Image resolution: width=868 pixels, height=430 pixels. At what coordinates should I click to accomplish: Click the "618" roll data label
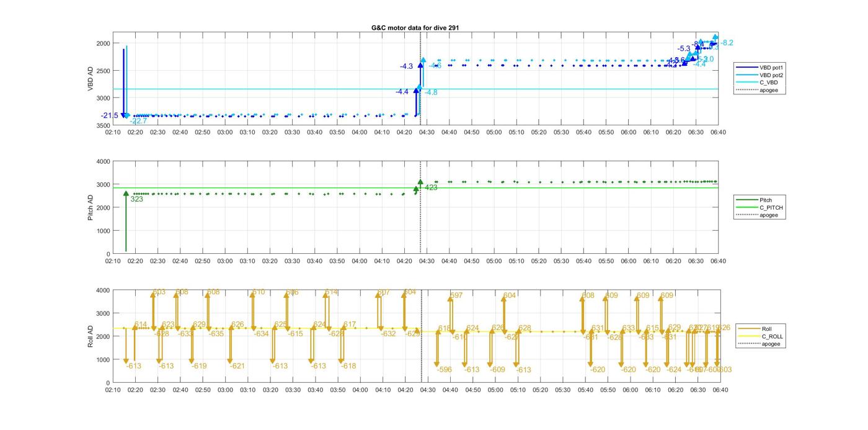pos(445,329)
